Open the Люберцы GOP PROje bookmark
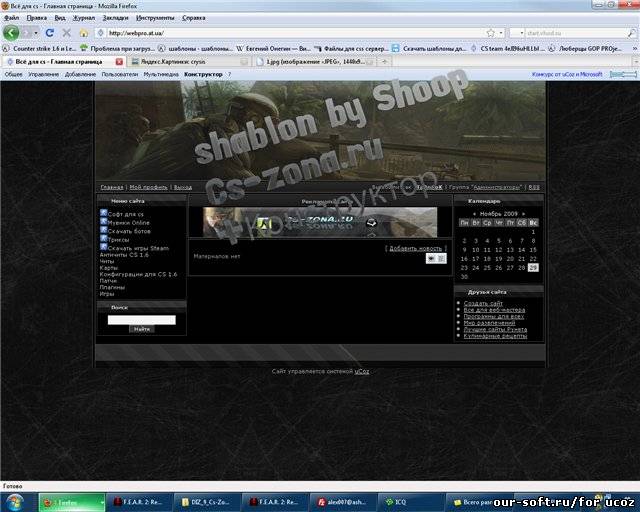Screen dimensions: 640x512 tap(586, 49)
